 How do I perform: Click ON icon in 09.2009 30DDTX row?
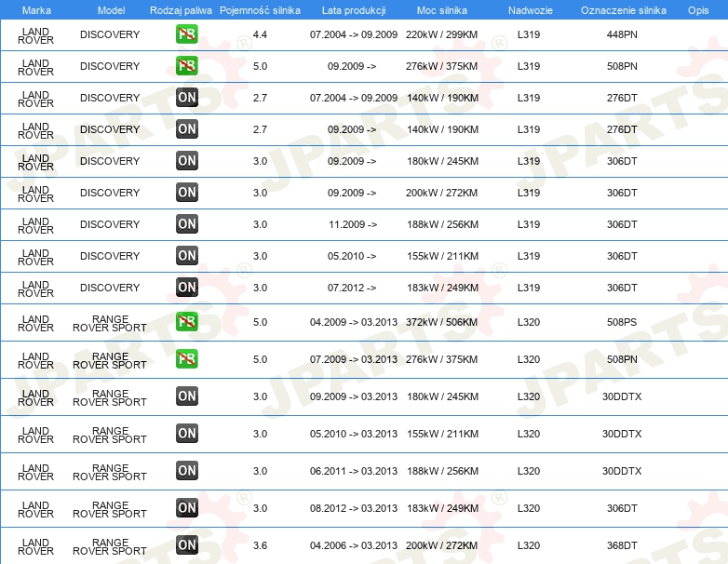[186, 396]
